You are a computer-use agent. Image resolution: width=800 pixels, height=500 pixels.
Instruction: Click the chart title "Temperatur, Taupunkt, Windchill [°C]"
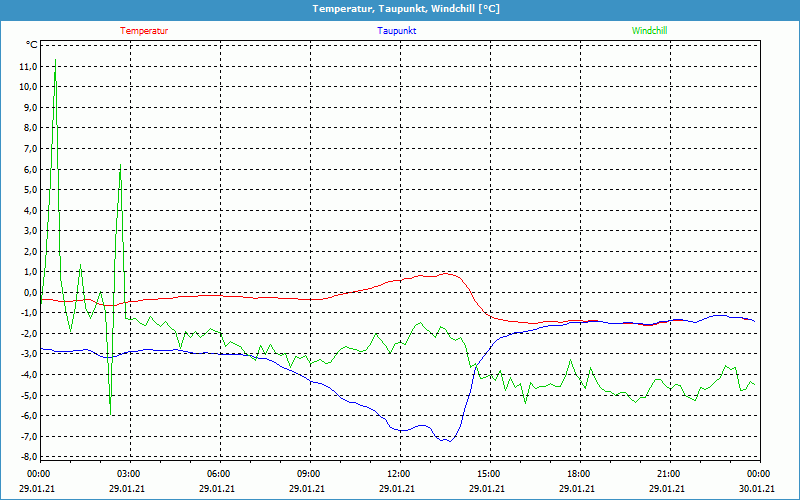pyautogui.click(x=406, y=9)
